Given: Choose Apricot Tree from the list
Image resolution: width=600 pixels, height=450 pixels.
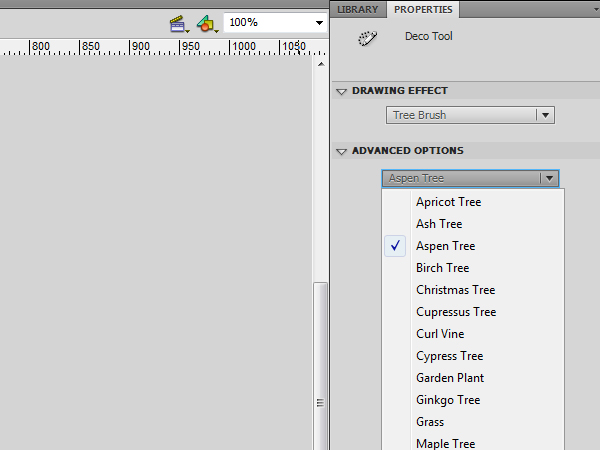Looking at the screenshot, I should pos(473,202).
